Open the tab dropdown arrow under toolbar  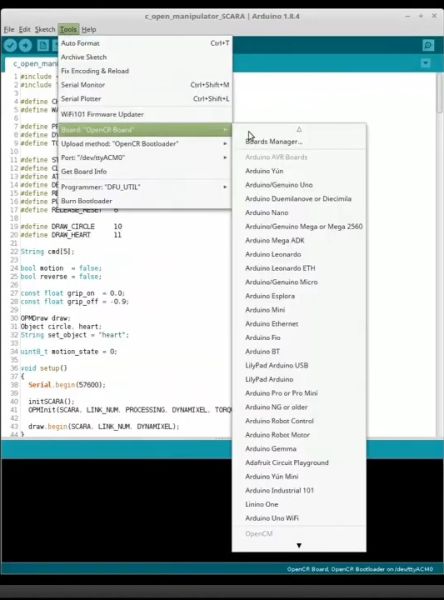click(x=426, y=63)
